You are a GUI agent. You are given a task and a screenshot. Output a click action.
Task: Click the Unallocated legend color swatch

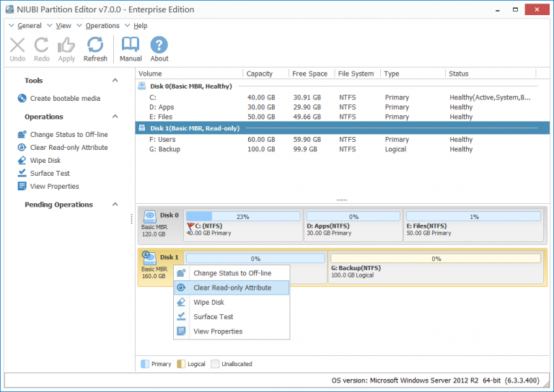pyautogui.click(x=215, y=364)
